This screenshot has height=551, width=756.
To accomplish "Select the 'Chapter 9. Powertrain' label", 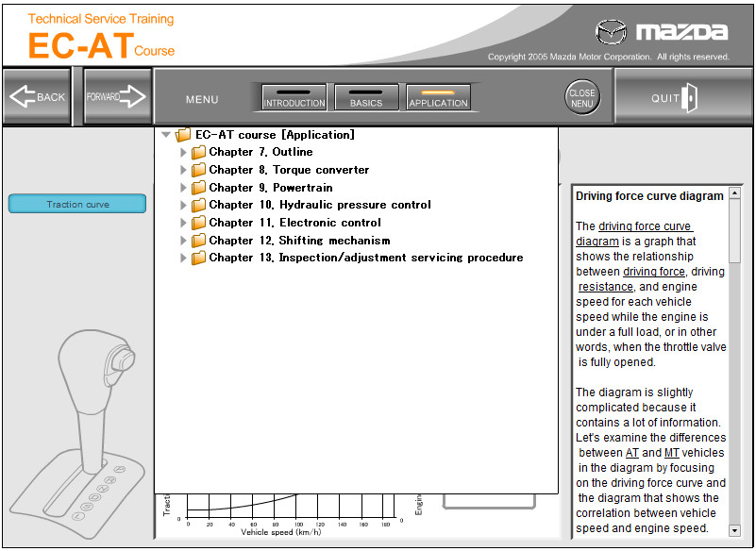I will pyautogui.click(x=271, y=188).
